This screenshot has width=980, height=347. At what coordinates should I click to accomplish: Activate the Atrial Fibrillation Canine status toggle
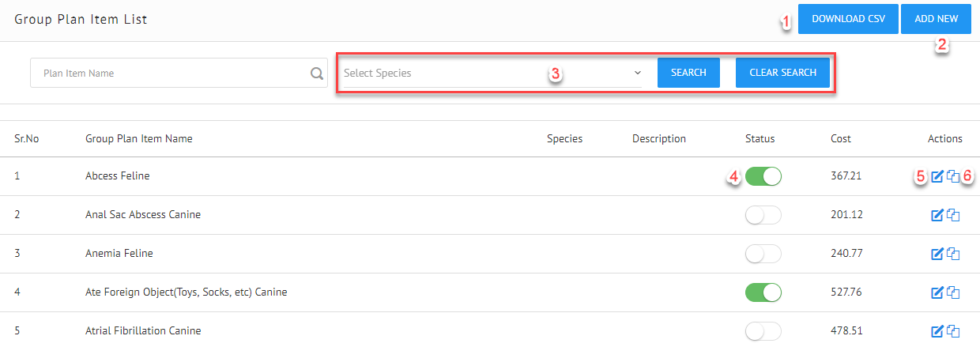763,331
